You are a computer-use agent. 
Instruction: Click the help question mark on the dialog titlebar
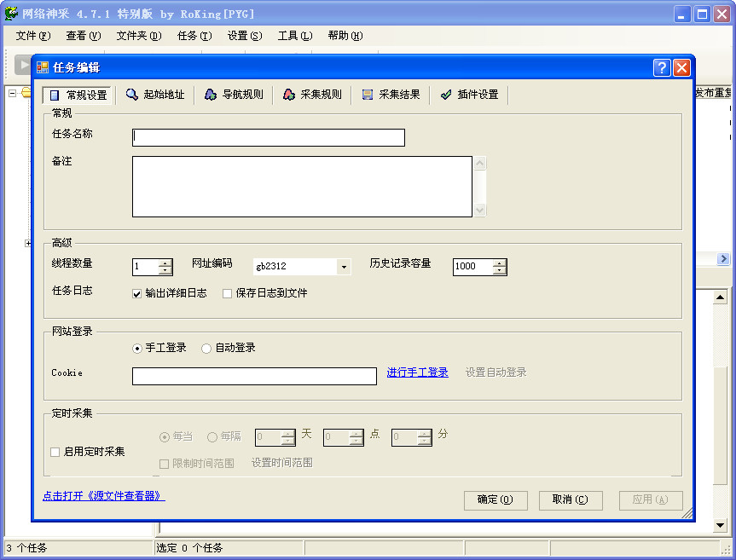tap(662, 67)
